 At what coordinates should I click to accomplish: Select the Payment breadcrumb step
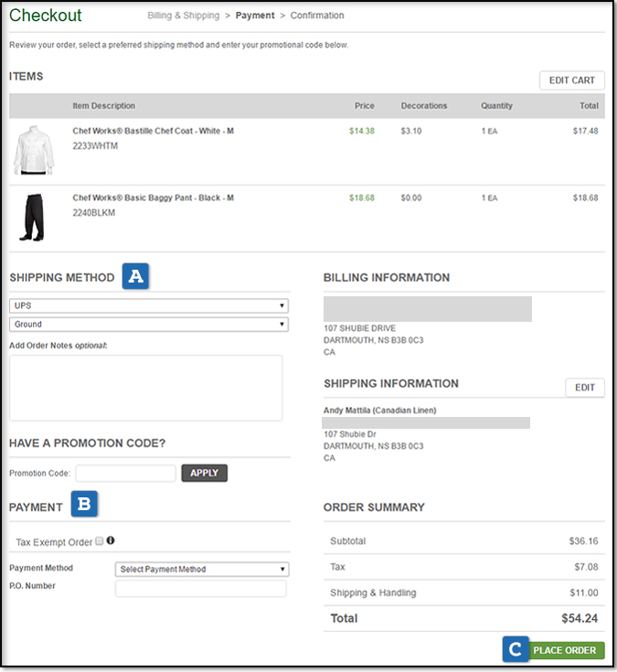pyautogui.click(x=255, y=16)
